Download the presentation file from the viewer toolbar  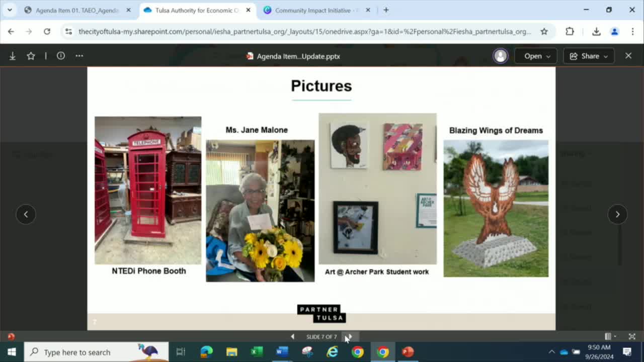coord(13,56)
